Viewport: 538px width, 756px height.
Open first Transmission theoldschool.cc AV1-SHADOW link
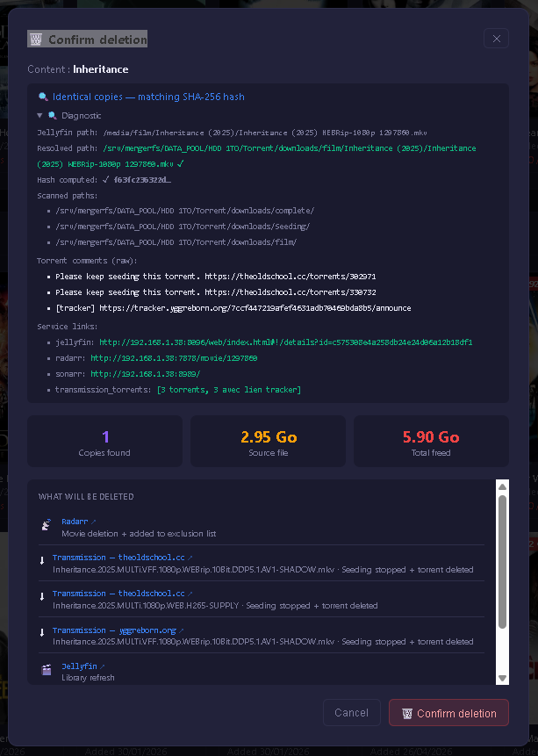tap(123, 558)
